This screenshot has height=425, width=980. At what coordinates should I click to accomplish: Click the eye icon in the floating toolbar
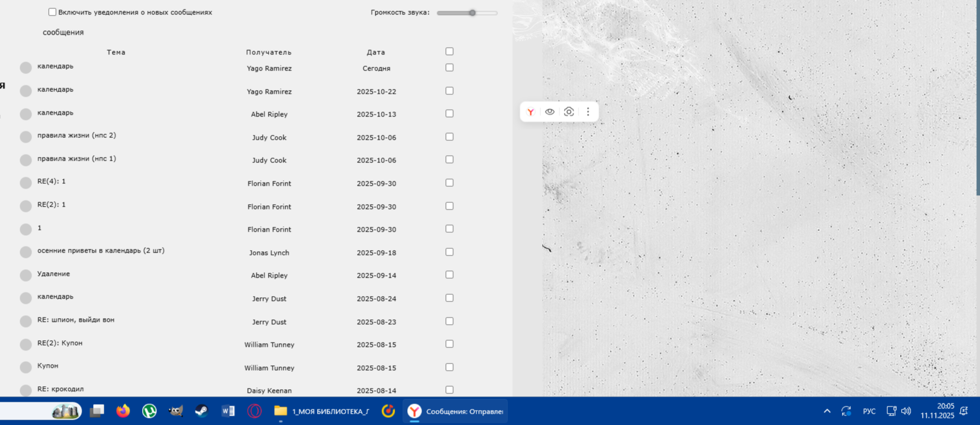[549, 112]
